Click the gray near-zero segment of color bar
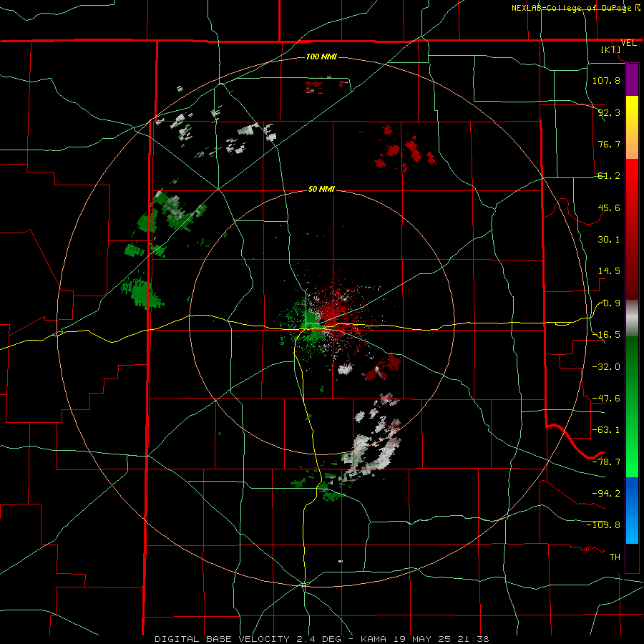Viewport: 644px width, 644px height. 632,318
